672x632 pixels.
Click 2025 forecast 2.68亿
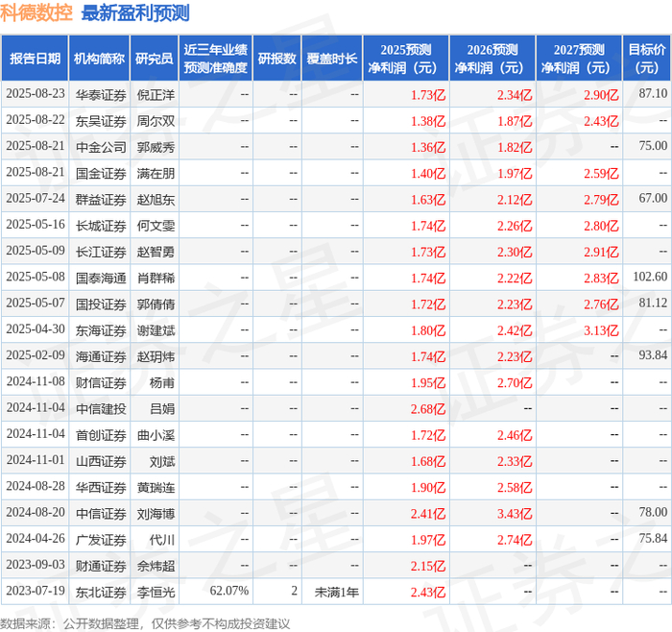click(428, 409)
